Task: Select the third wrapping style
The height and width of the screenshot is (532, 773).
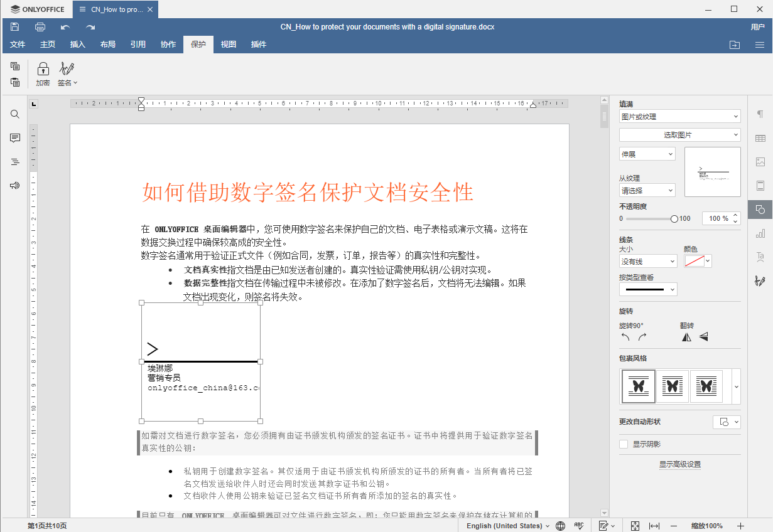Action: click(x=706, y=386)
